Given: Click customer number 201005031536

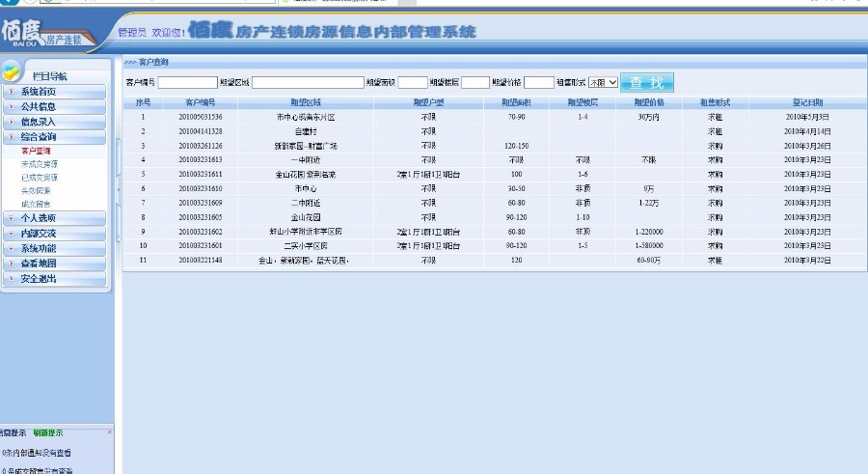Looking at the screenshot, I should [201, 117].
